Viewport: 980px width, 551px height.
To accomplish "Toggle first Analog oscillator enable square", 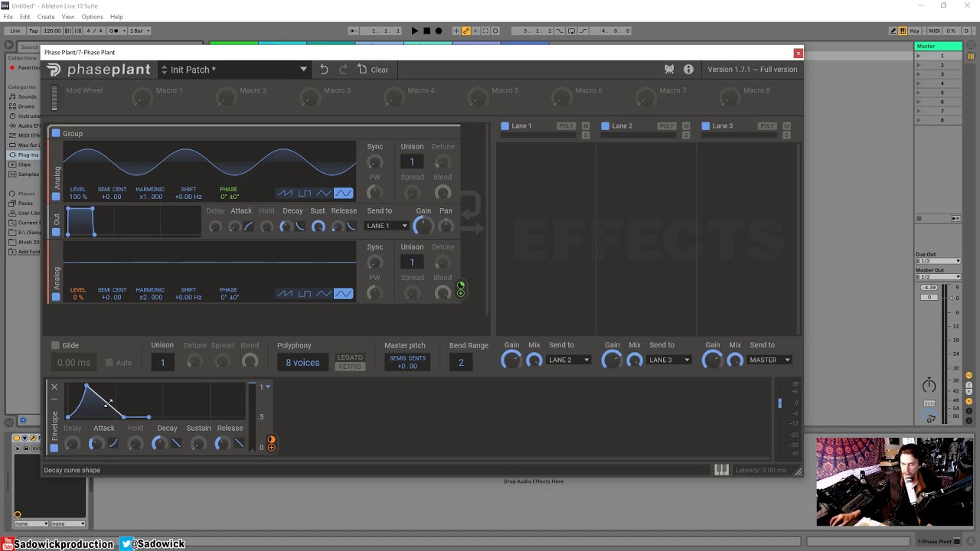I will coord(56,197).
